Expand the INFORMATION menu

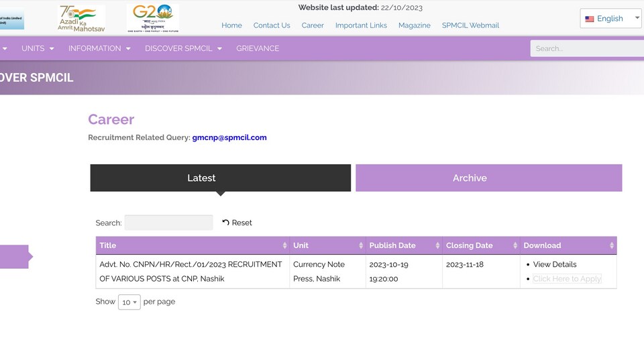point(99,48)
